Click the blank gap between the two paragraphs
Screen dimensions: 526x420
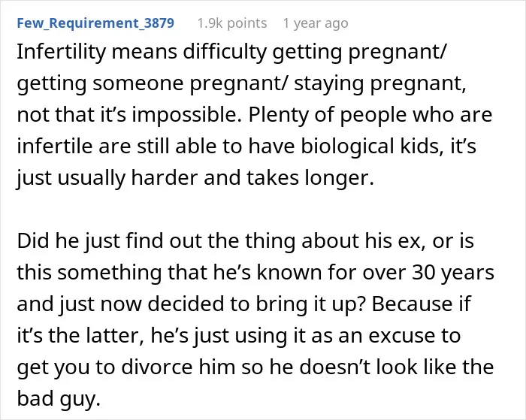(x=255, y=209)
